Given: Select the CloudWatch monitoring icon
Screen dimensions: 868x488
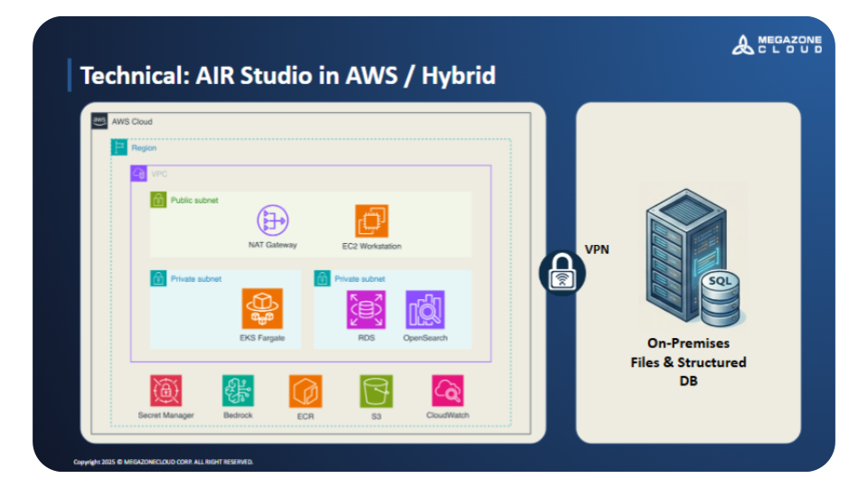Looking at the screenshot, I should pos(448,390).
